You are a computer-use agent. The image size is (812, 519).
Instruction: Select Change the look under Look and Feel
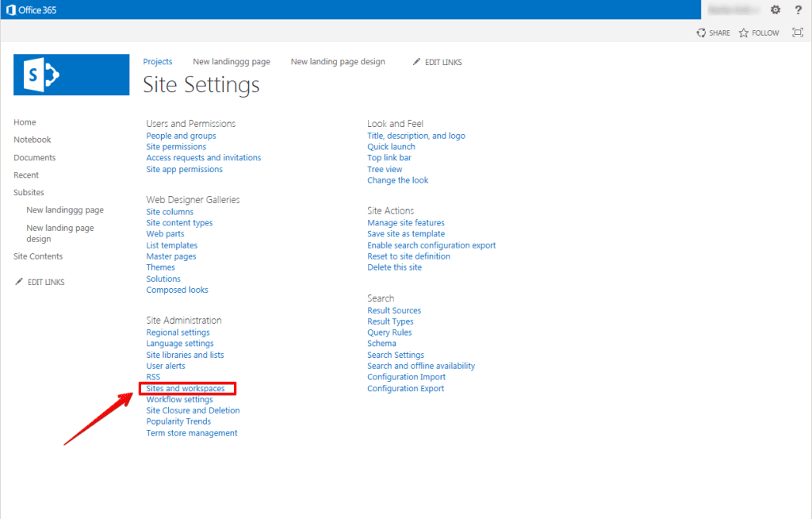pyautogui.click(x=397, y=180)
